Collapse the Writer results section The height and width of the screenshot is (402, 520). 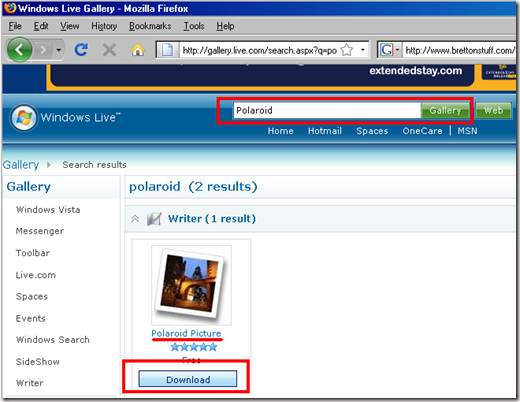click(135, 219)
